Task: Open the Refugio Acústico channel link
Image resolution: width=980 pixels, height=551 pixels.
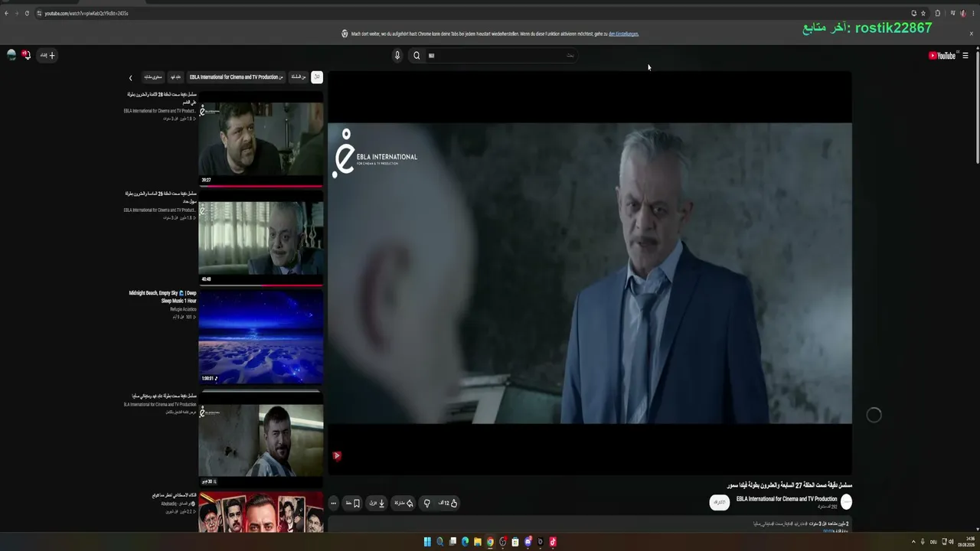Action: pyautogui.click(x=183, y=309)
